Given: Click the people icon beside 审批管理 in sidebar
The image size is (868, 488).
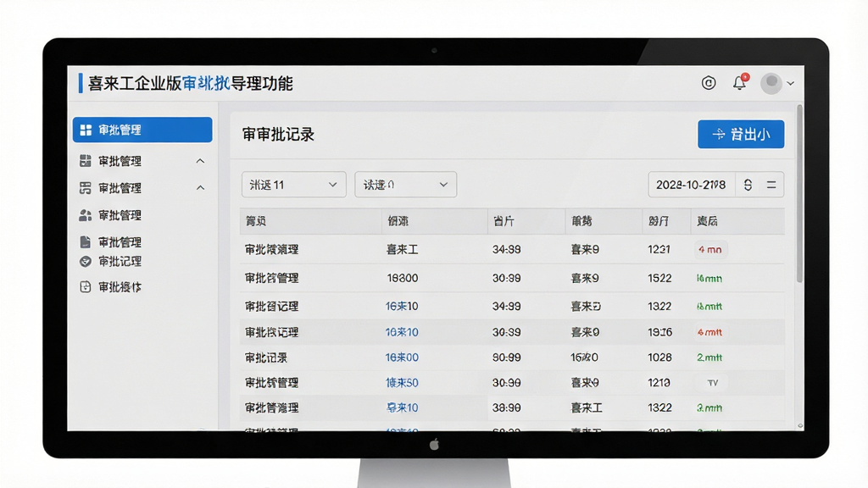Looking at the screenshot, I should click(x=86, y=215).
